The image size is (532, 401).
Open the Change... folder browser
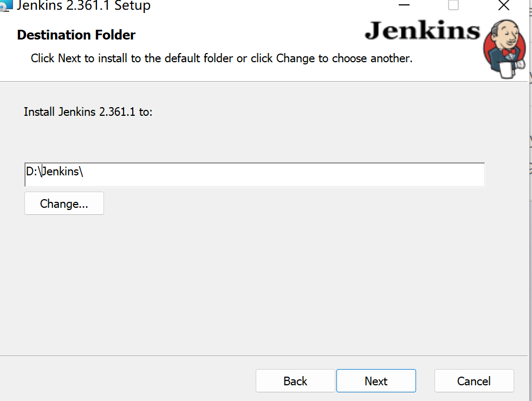tap(64, 203)
